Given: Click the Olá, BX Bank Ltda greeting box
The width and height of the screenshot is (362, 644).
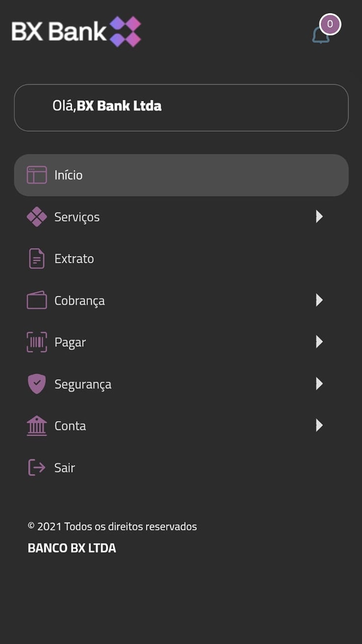Looking at the screenshot, I should (181, 108).
